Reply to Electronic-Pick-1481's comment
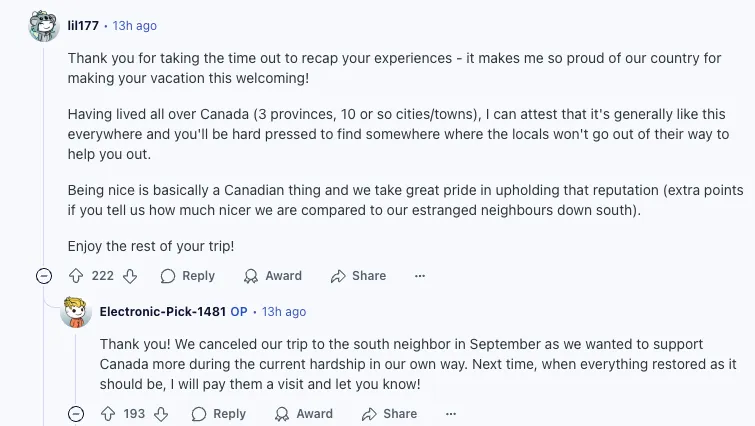The image size is (755, 426). coord(218,414)
